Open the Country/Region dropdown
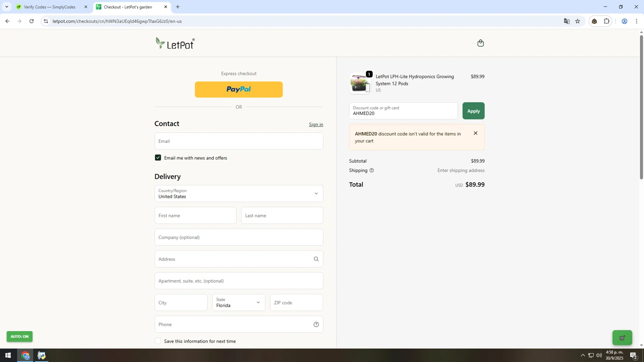This screenshot has height=362, width=644. pyautogui.click(x=239, y=193)
